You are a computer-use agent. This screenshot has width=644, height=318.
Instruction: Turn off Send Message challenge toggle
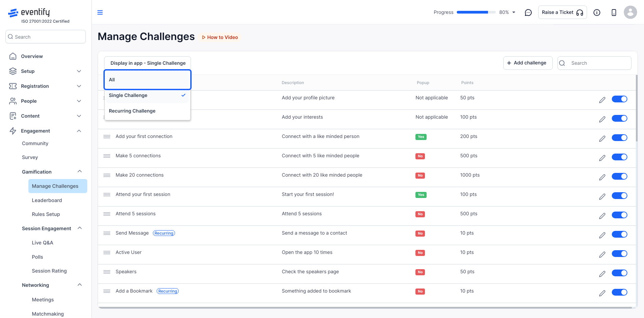620,234
